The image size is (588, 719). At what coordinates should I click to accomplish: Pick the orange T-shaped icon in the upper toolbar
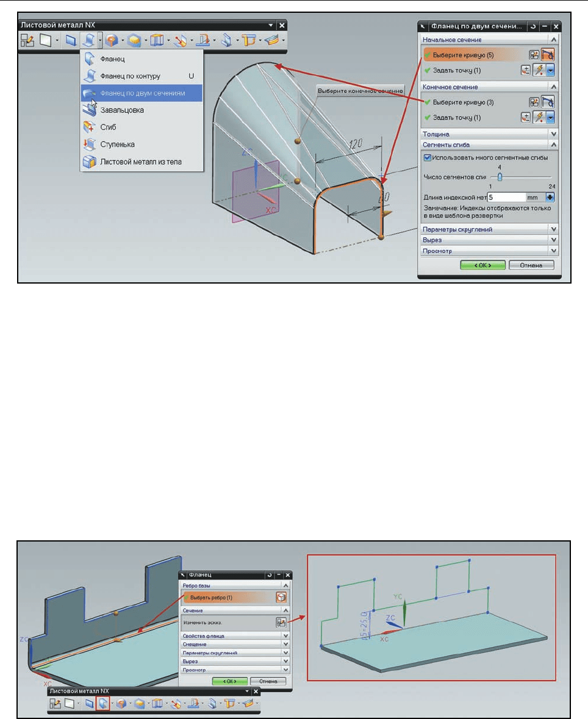pos(249,40)
